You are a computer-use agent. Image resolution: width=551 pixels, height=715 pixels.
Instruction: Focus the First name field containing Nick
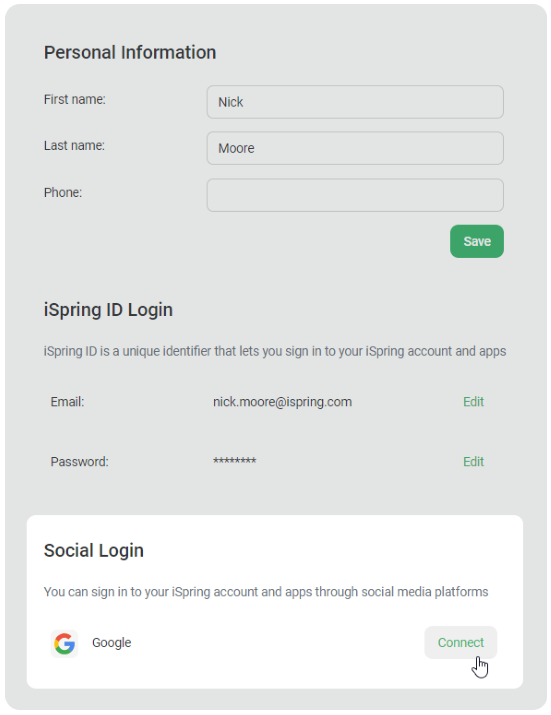pos(355,102)
